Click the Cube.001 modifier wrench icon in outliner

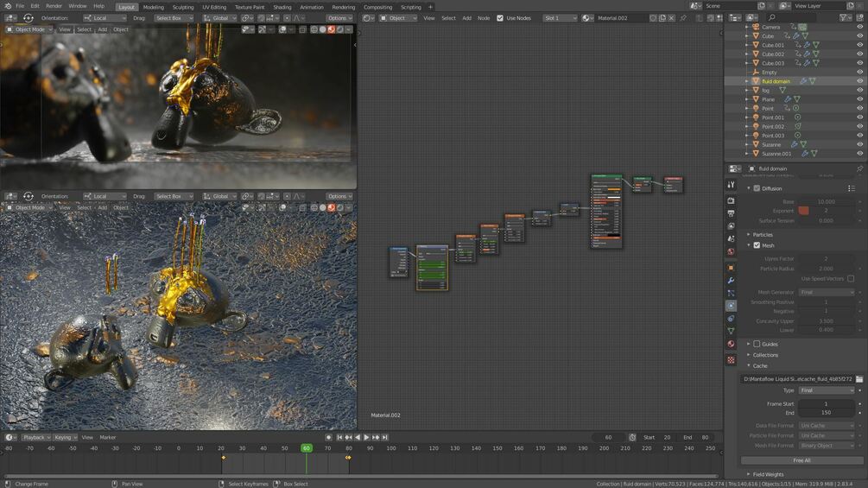coord(807,45)
